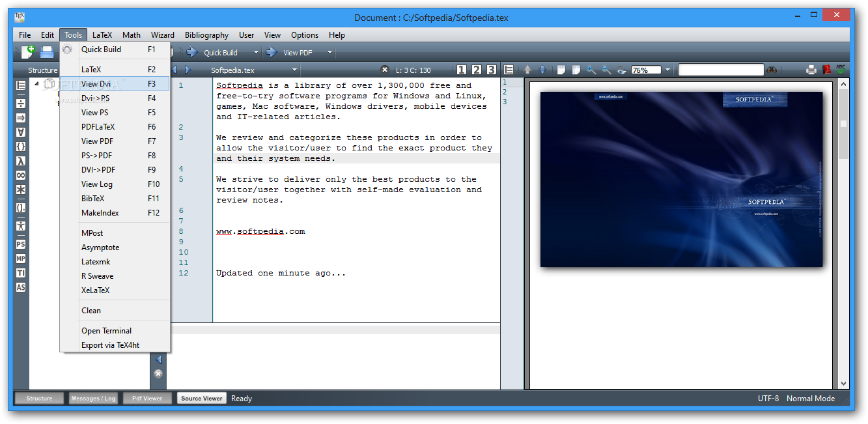Run spell check with ABC checkmark icon
This screenshot has height=424, width=868.
[x=841, y=70]
